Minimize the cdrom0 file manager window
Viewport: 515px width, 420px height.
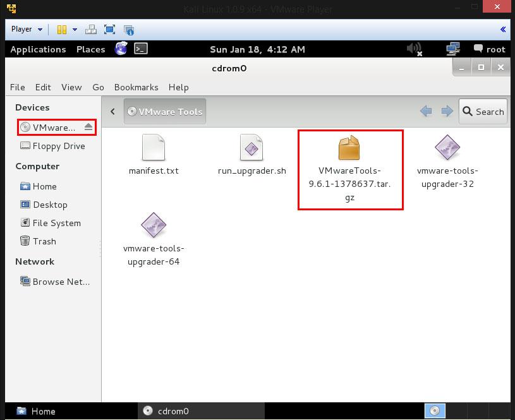click(x=462, y=68)
